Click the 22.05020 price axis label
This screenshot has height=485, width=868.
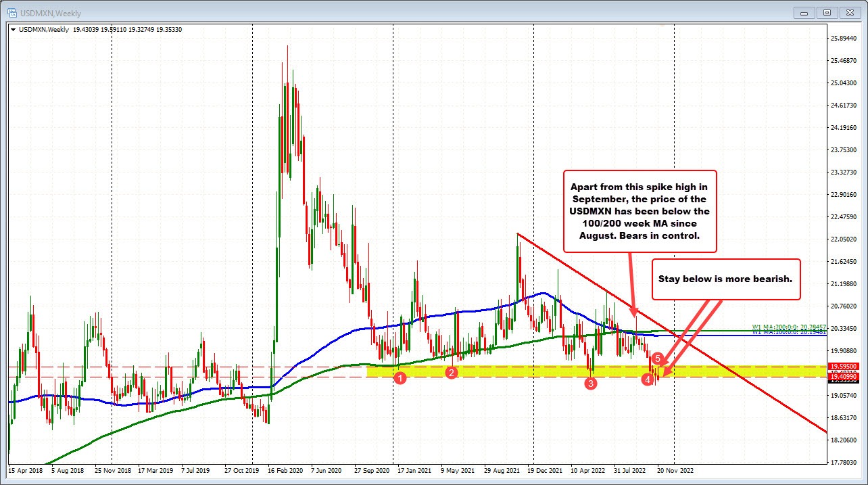pyautogui.click(x=844, y=239)
